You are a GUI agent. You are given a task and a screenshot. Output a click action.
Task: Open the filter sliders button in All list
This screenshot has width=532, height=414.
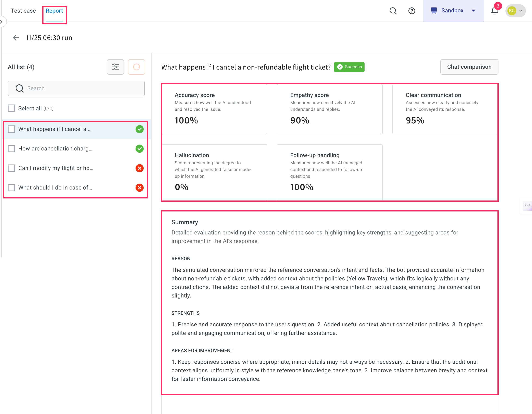click(x=115, y=67)
